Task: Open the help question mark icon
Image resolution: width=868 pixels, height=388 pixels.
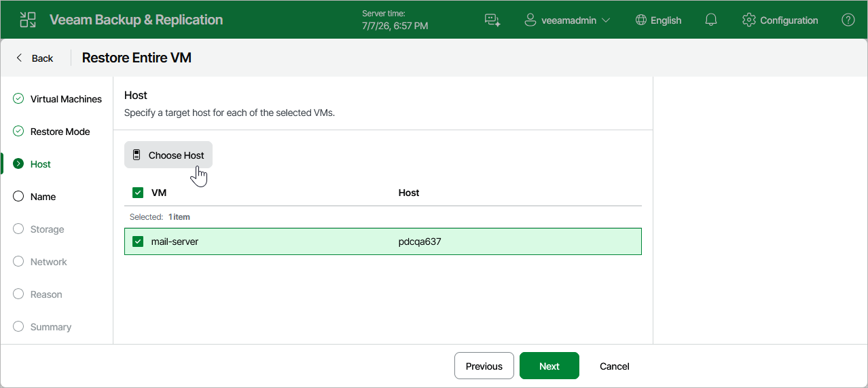Action: (x=848, y=20)
